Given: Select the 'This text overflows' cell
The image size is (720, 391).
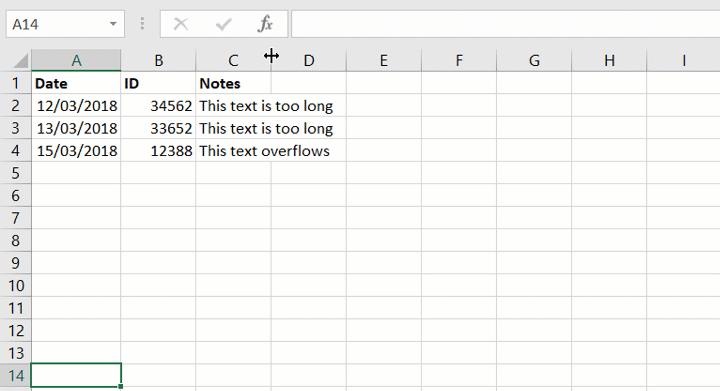Looking at the screenshot, I should tap(233, 151).
